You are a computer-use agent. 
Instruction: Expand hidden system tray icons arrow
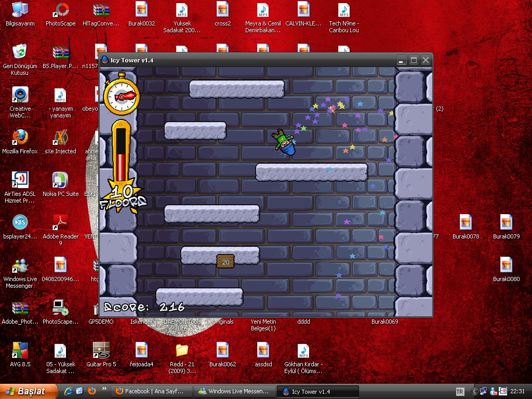pos(474,392)
